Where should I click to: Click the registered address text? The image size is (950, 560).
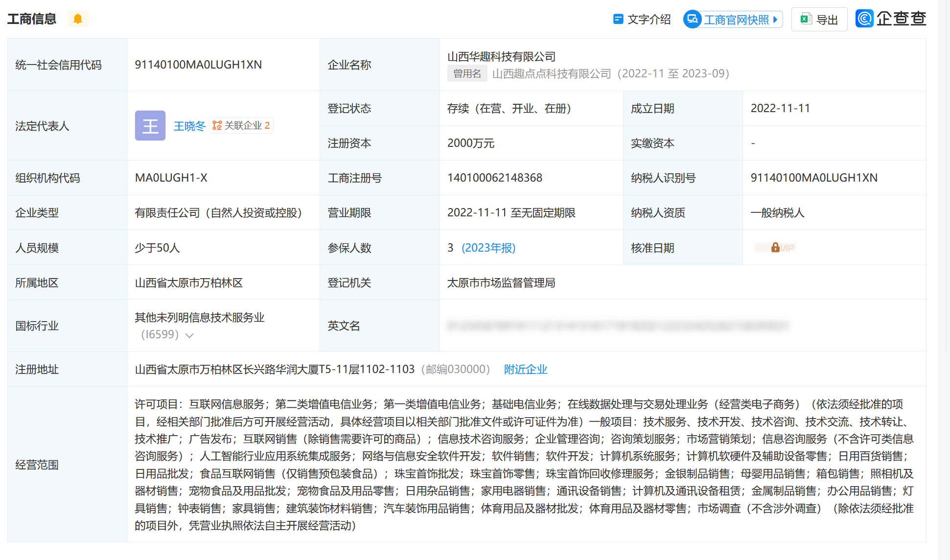[275, 369]
